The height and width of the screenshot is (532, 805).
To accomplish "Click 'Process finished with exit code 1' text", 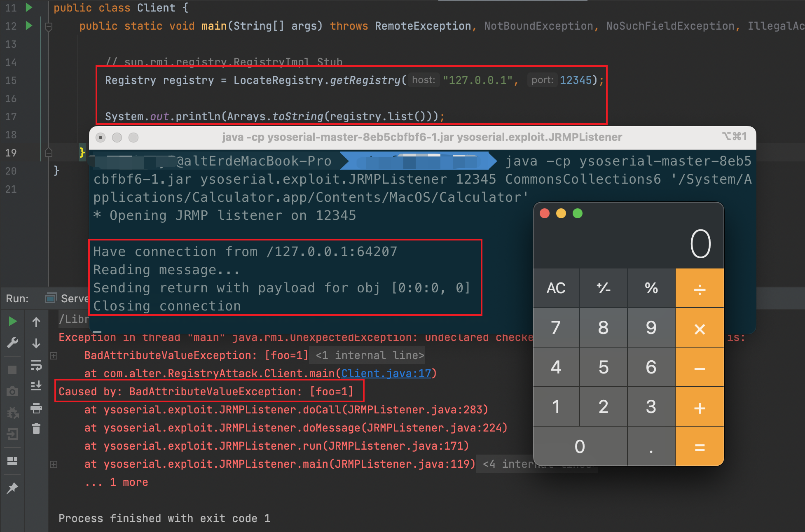I will click(164, 518).
